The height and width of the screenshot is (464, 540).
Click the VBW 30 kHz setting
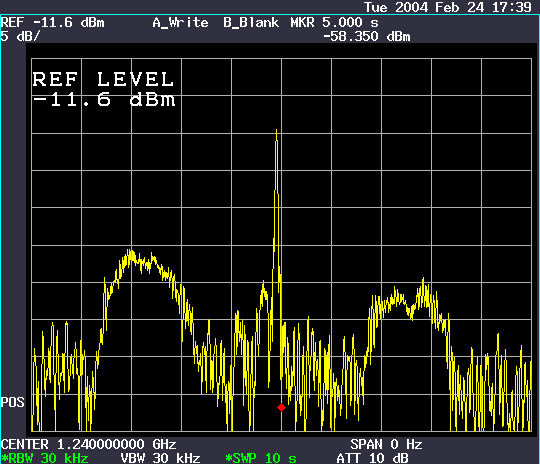click(x=160, y=458)
